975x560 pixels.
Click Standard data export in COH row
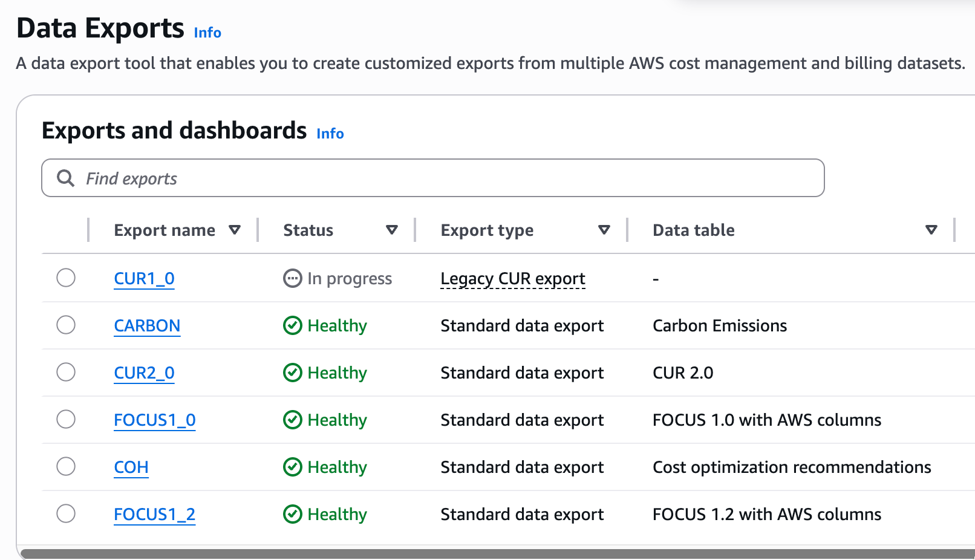(522, 467)
